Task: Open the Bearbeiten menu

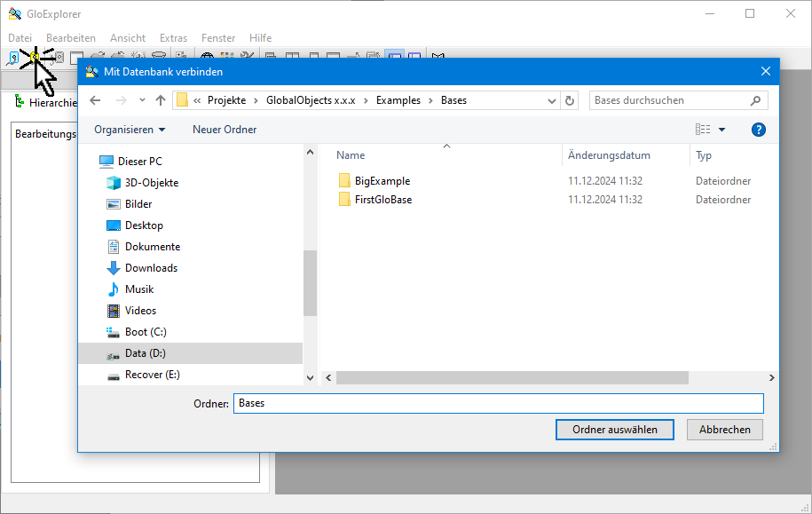Action: 71,38
